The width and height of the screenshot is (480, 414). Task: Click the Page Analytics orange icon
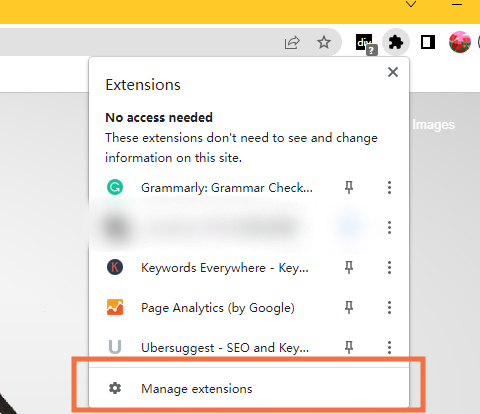click(x=115, y=307)
